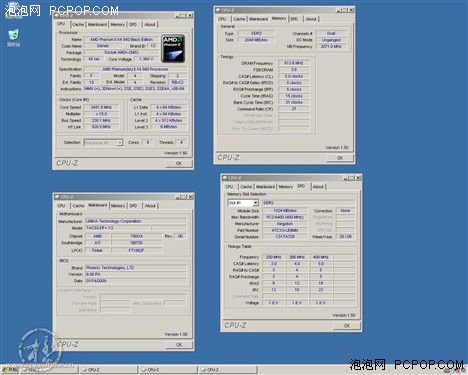Click the Command Rate (CR) value

294,109
